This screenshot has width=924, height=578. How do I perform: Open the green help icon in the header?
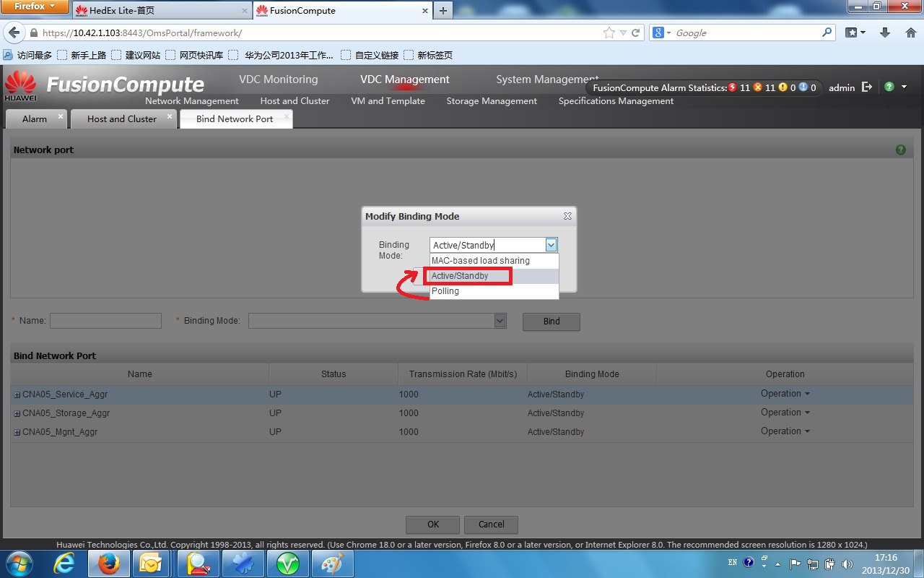click(x=889, y=87)
